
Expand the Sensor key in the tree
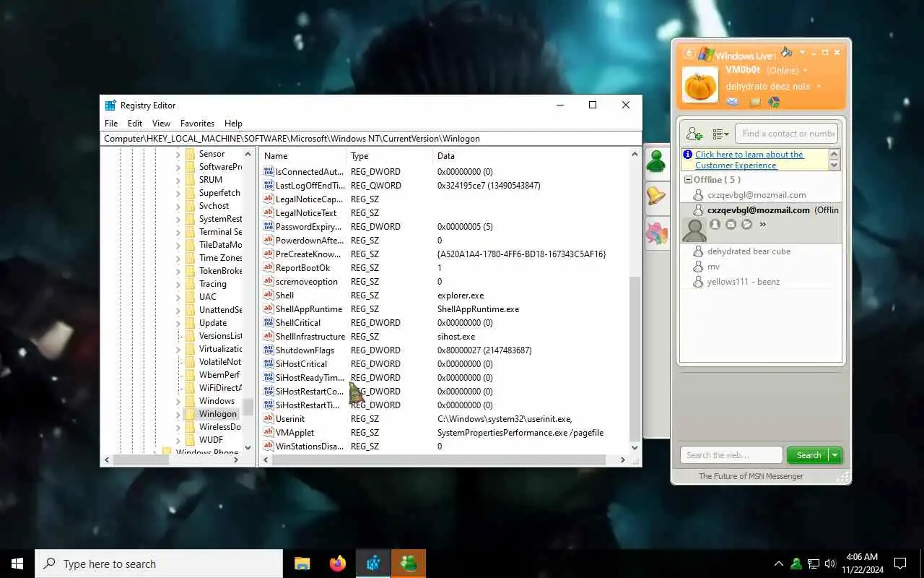(178, 154)
